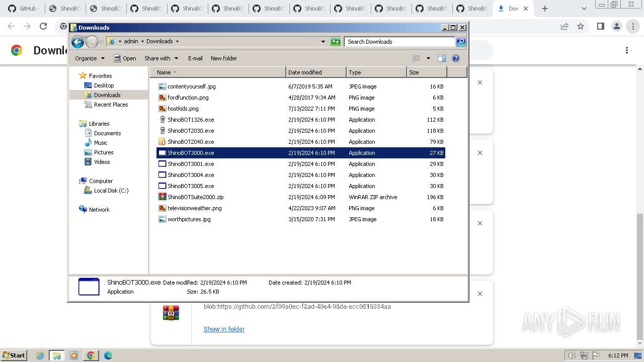Image resolution: width=644 pixels, height=362 pixels.
Task: Select the file ShinoBOT3001.exe
Action: coord(300,164)
